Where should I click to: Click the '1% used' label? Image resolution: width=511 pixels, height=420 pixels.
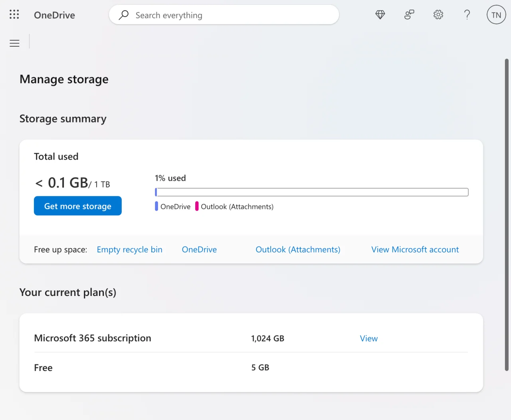[170, 178]
